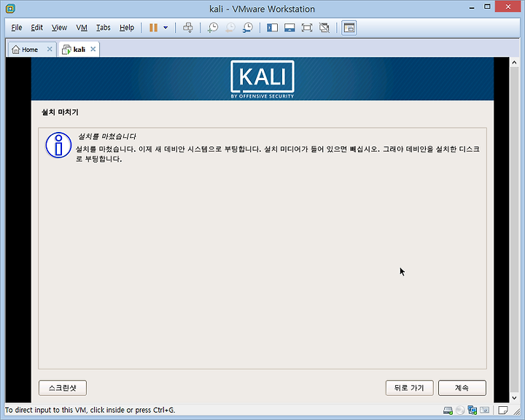Send Ctrl+Alt+Del to the VM

point(188,28)
